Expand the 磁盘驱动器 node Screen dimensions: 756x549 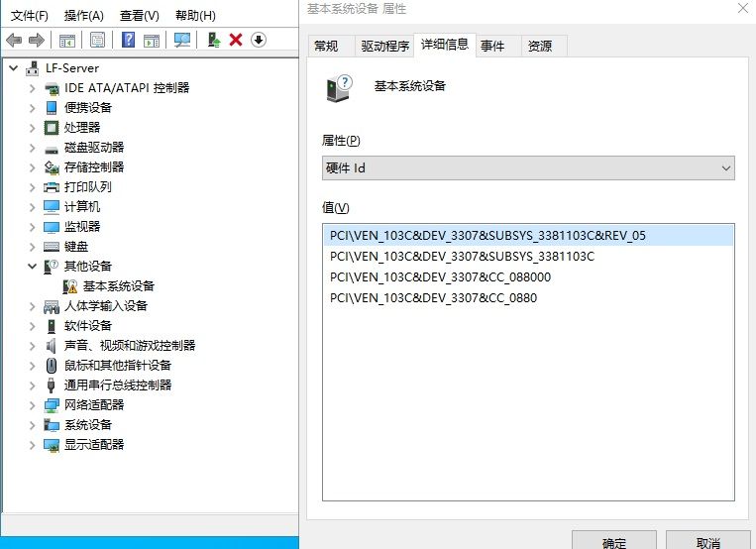tap(32, 148)
